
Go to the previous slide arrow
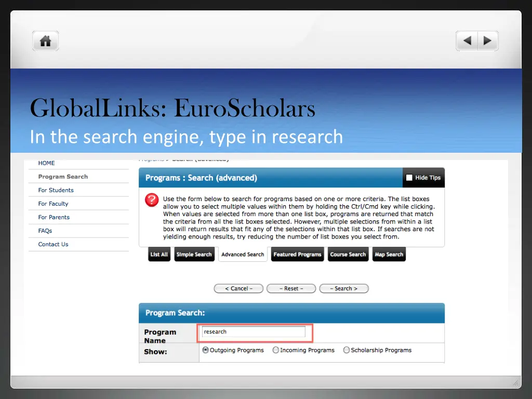click(467, 41)
